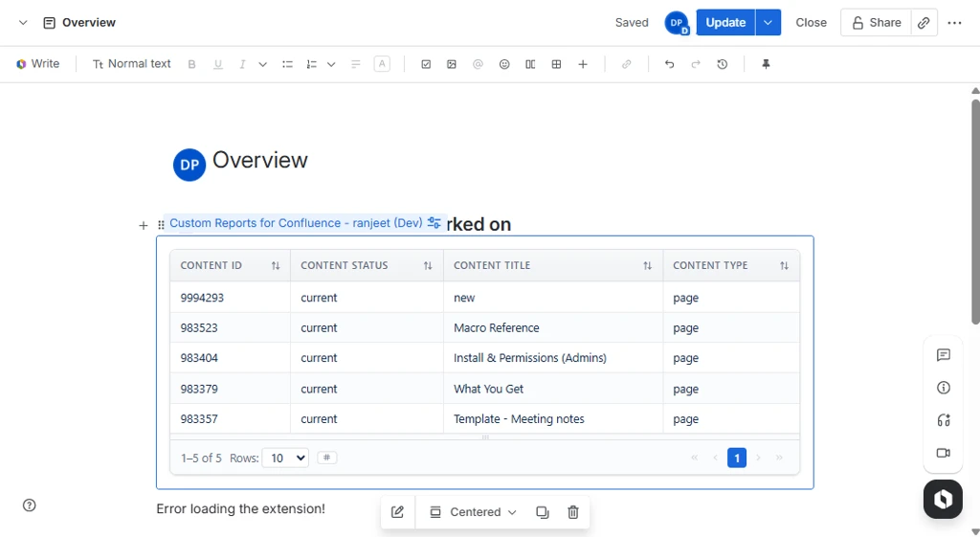Open Custom Reports for Confluence macro settings
980x537 pixels.
click(434, 223)
